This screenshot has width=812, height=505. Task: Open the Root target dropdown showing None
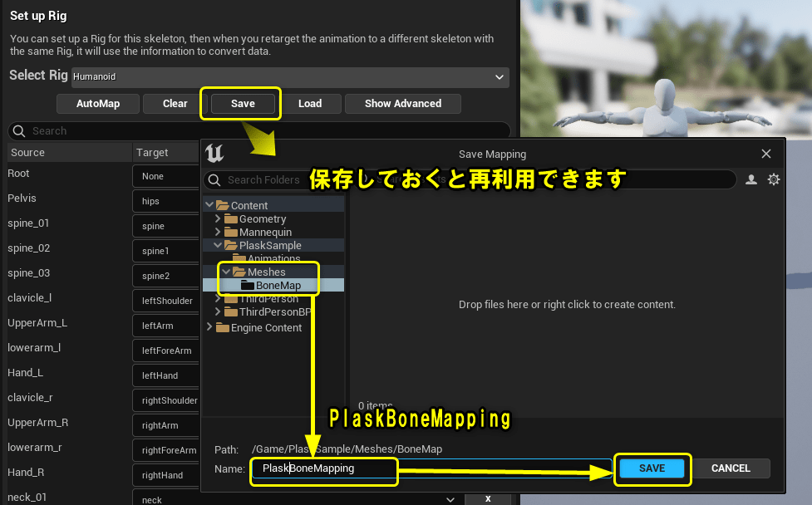coord(166,176)
